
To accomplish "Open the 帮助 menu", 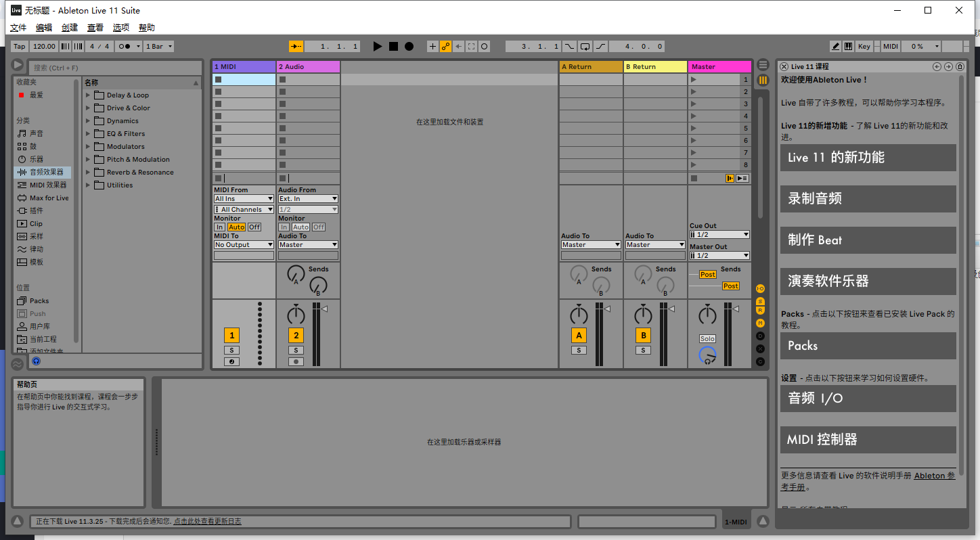I will pos(147,28).
